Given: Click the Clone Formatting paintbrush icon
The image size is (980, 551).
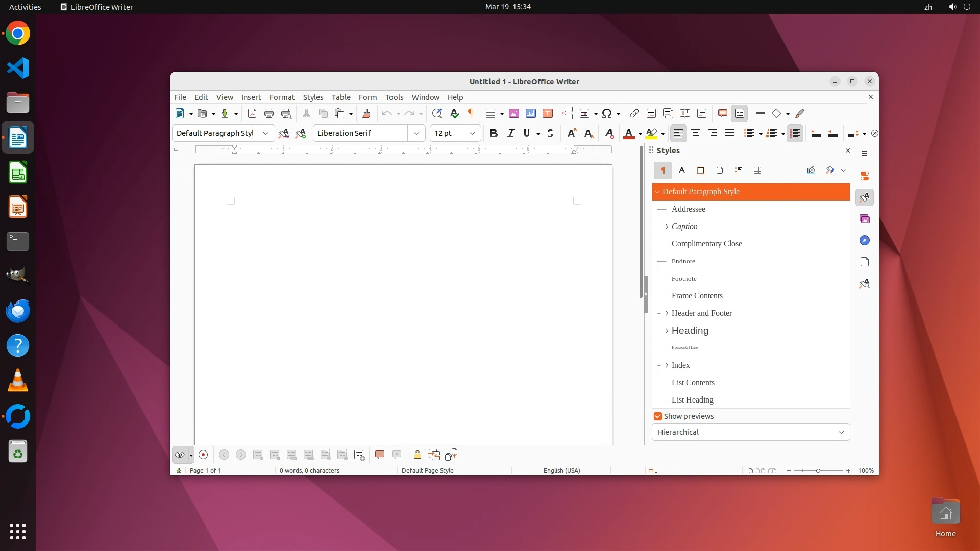Looking at the screenshot, I should point(366,113).
